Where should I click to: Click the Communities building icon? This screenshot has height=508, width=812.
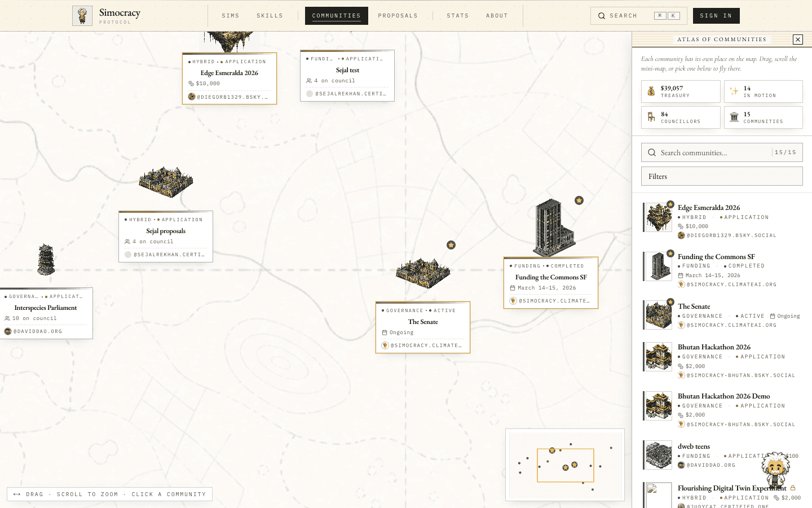point(734,117)
